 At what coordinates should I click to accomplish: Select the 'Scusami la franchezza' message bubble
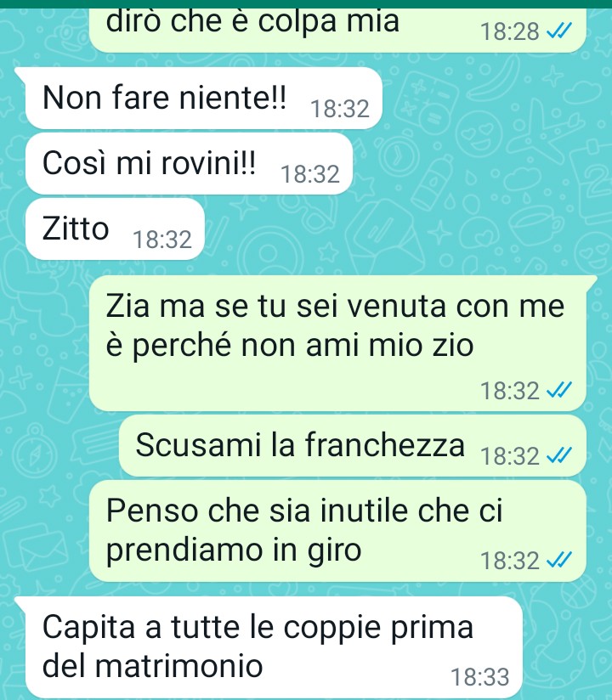(x=353, y=445)
